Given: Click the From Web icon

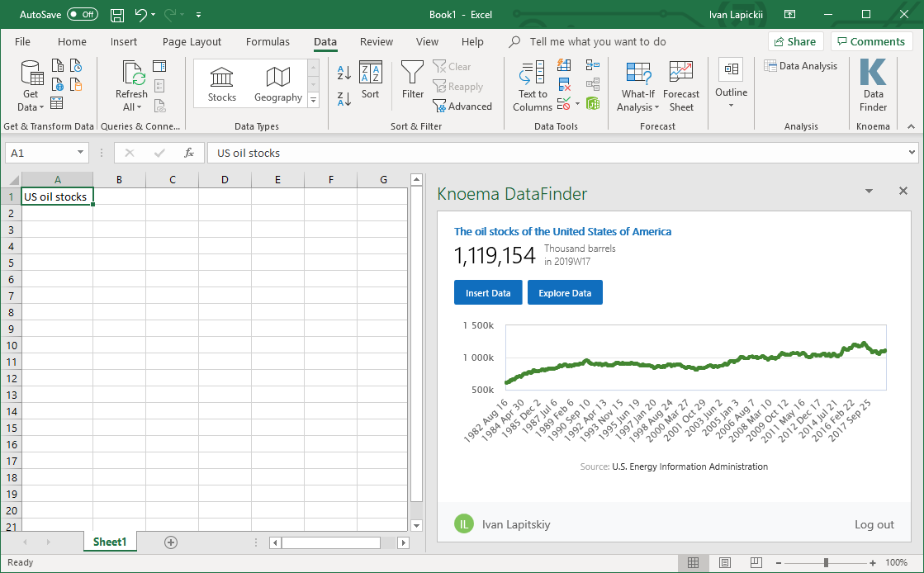Looking at the screenshot, I should (57, 84).
